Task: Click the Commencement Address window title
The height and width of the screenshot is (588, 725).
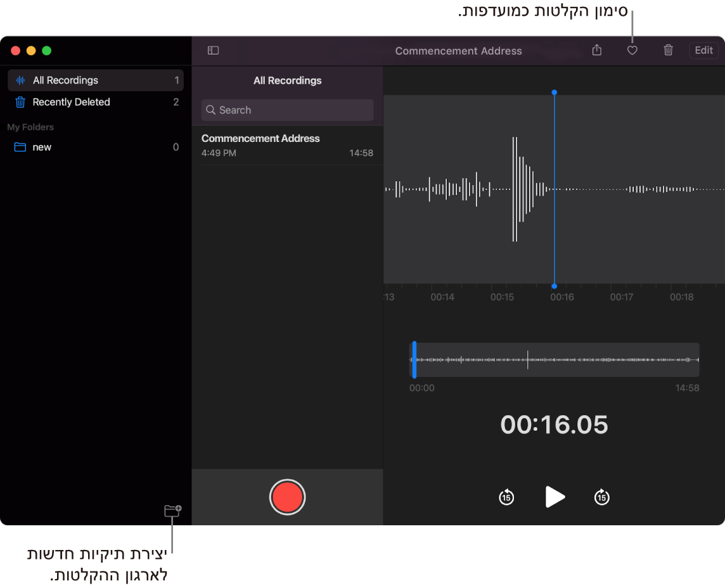Action: coord(458,51)
